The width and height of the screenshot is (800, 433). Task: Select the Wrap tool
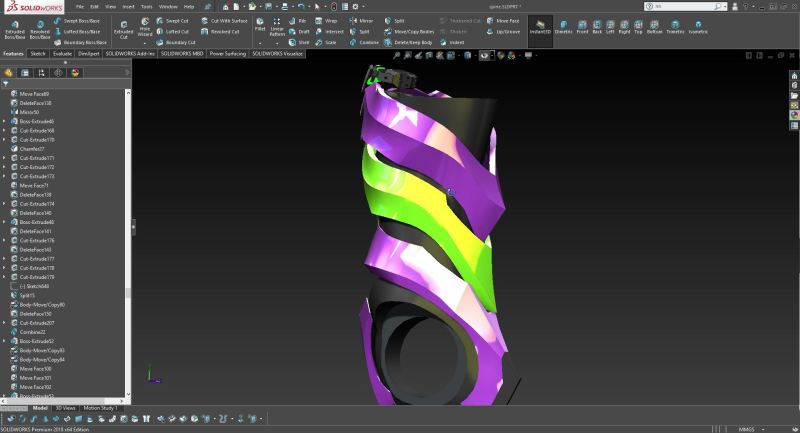pos(326,21)
